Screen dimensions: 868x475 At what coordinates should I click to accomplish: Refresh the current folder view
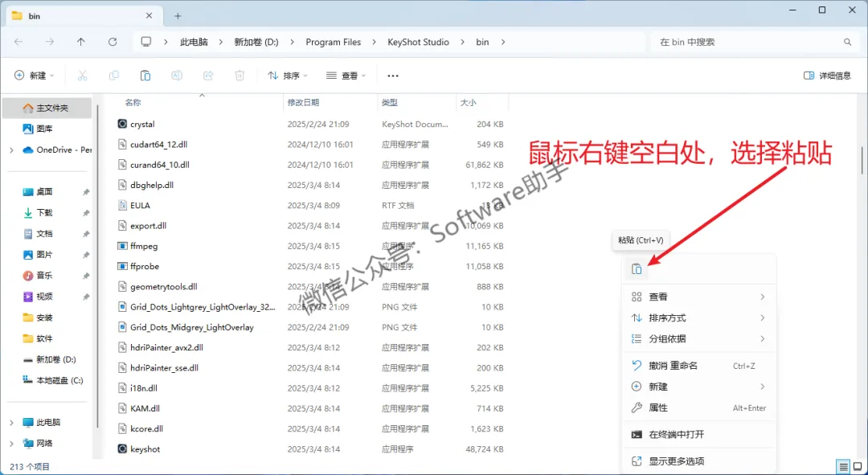tap(113, 42)
